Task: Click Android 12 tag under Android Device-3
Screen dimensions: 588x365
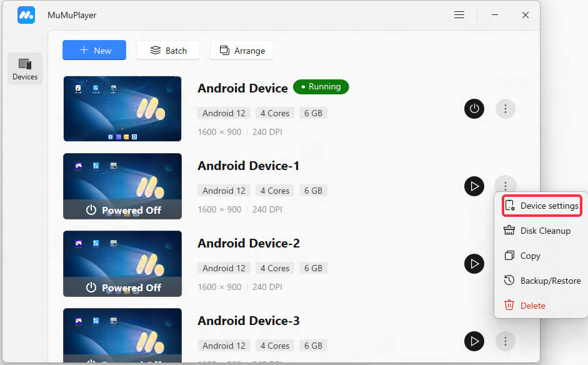Action: tap(224, 346)
